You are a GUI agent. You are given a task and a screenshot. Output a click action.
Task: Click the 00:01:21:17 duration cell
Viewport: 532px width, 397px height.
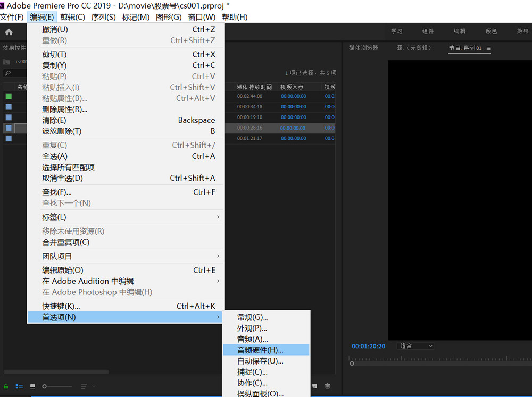[x=250, y=138]
